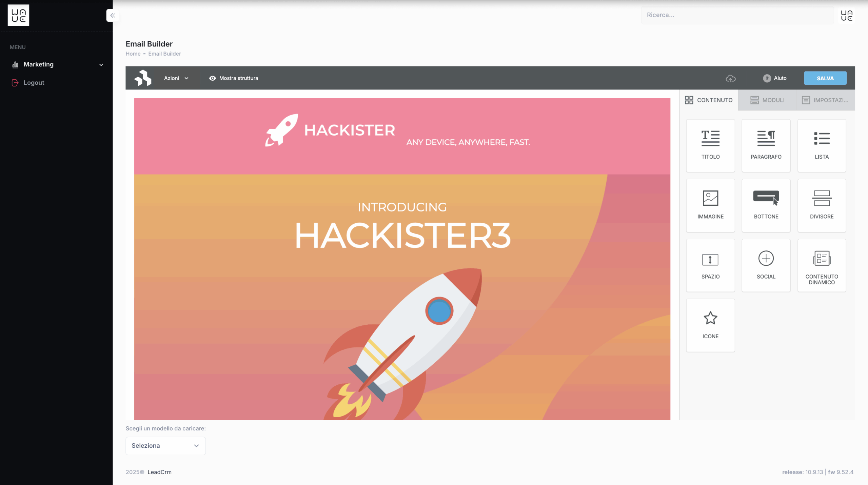
Task: Collapse the sidebar with double-chevron
Action: coord(113,15)
